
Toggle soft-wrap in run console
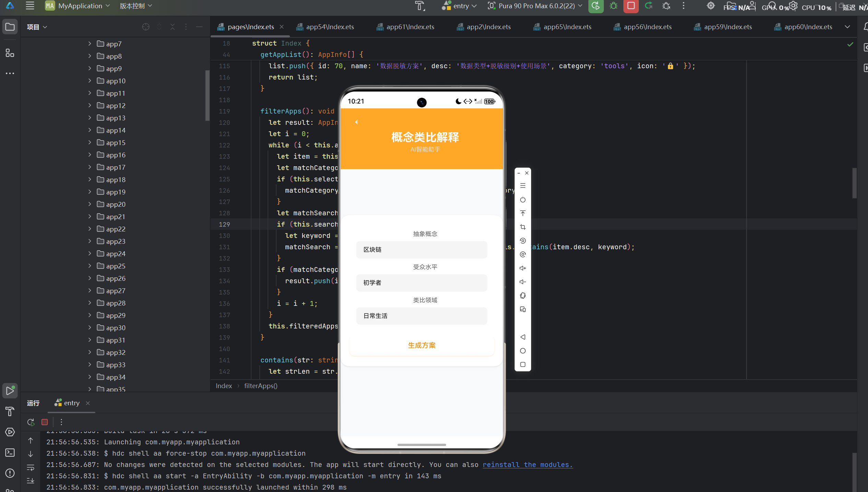[31, 467]
